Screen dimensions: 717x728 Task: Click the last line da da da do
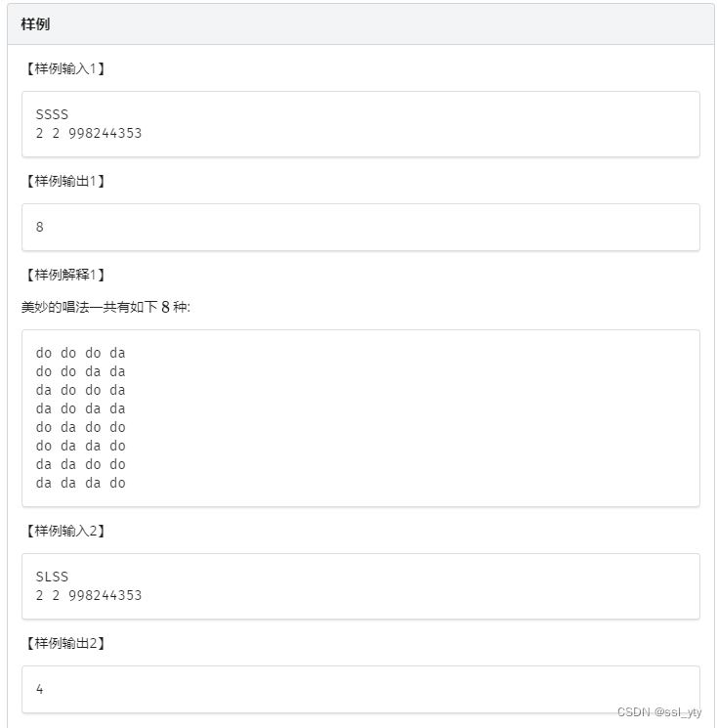point(81,483)
